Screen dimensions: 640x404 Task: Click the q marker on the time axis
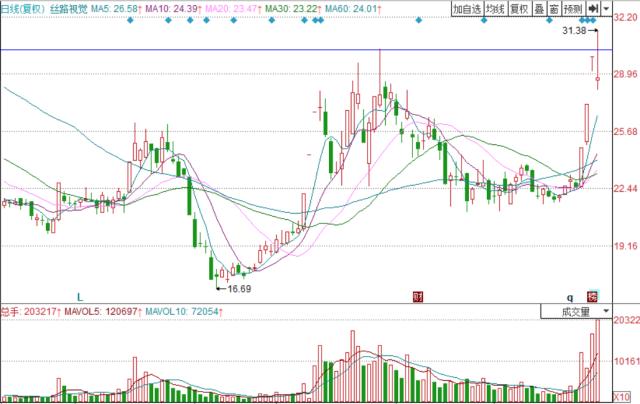click(x=570, y=297)
